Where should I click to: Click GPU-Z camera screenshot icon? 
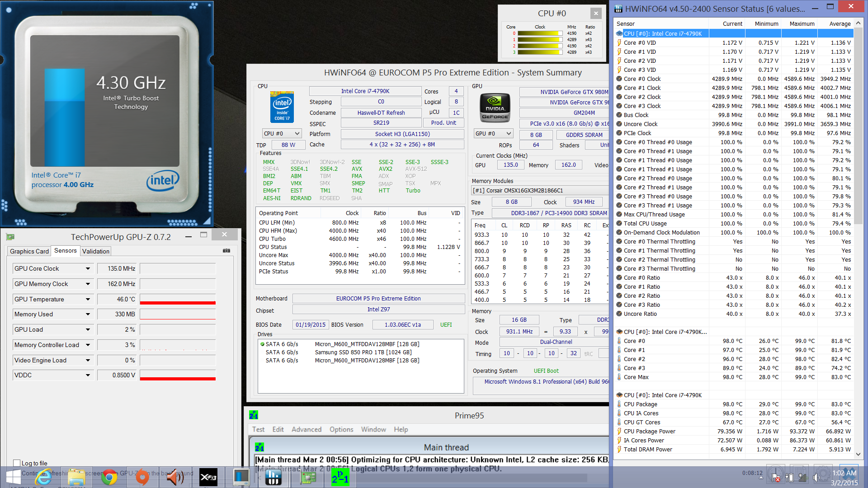click(x=226, y=250)
